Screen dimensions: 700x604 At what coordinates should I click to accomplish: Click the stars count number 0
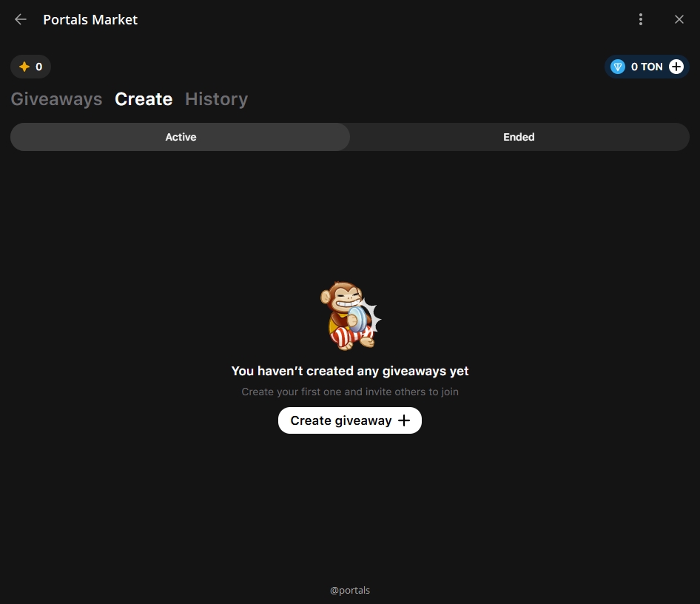(39, 67)
